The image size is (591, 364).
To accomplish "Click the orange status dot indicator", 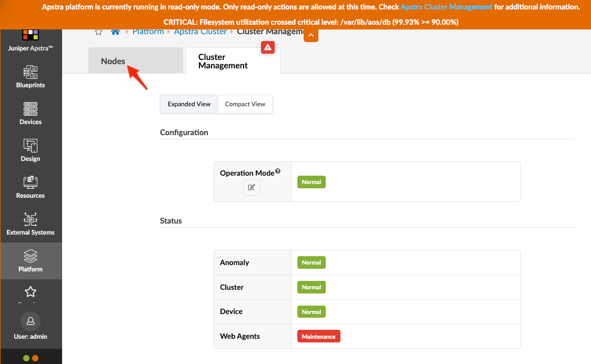I will [x=35, y=358].
